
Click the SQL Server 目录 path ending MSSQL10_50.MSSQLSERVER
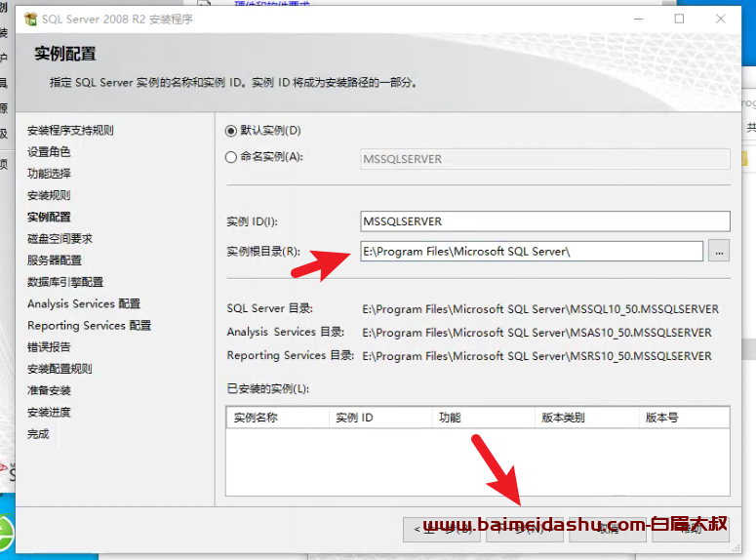pos(540,309)
